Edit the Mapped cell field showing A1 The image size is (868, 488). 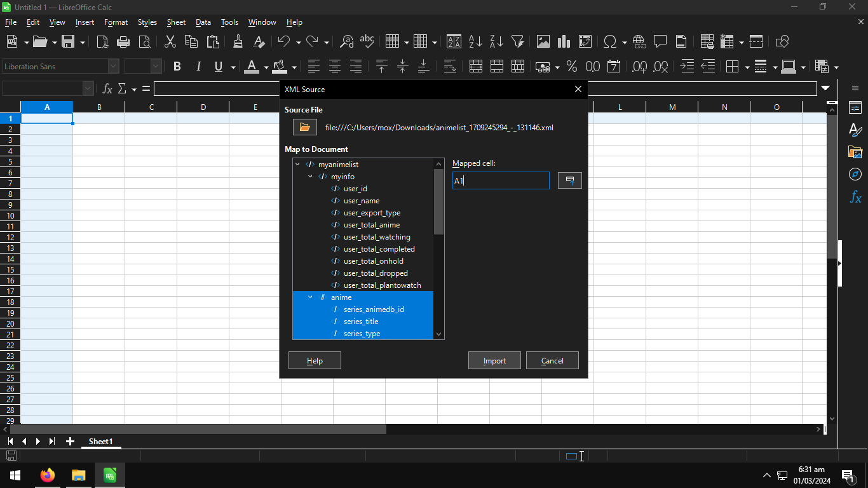coord(501,180)
